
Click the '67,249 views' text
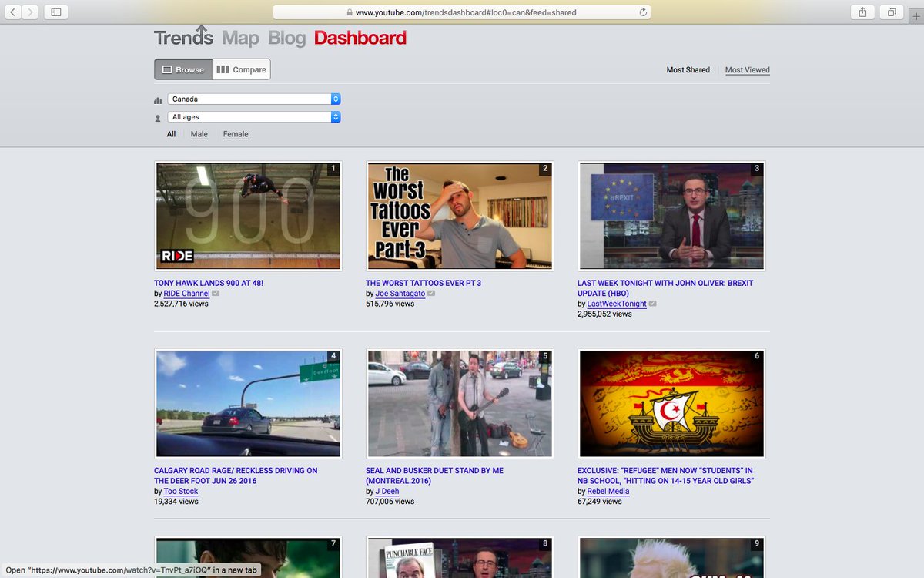tap(600, 501)
